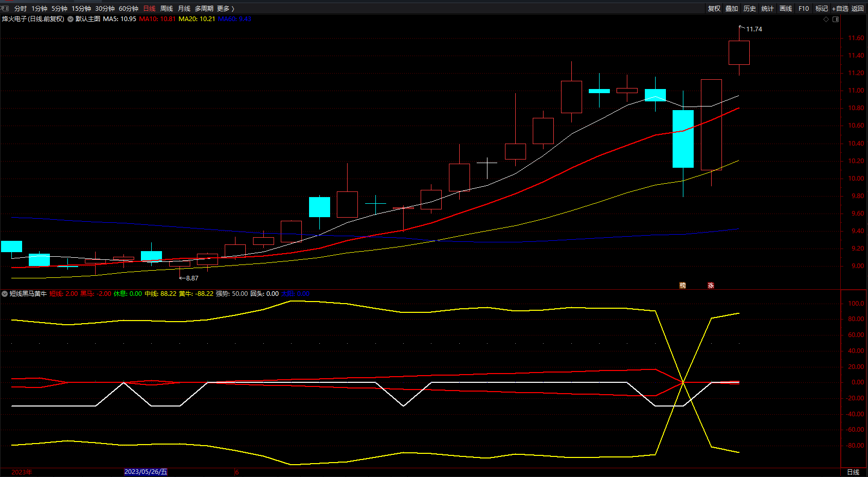Open the 复权 adjustment options
Image resolution: width=868 pixels, height=477 pixels.
click(714, 9)
